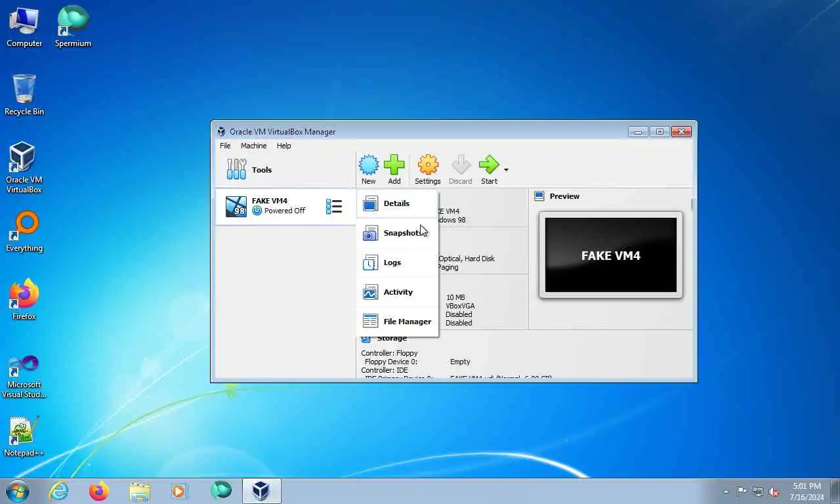This screenshot has width=840, height=504.
Task: Open the Computer desktop icon
Action: [x=24, y=28]
